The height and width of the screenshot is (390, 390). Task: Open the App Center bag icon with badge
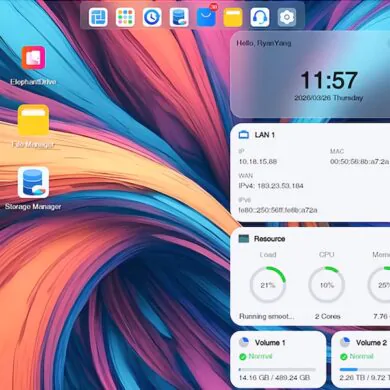[206, 17]
